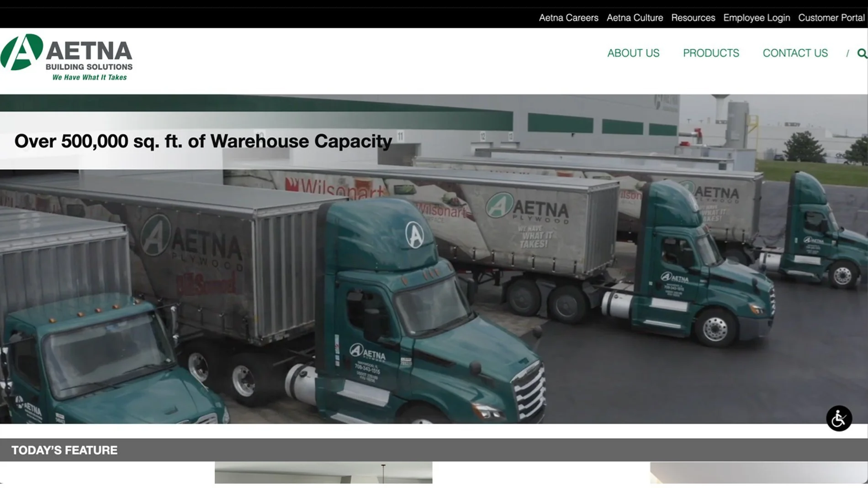Viewport: 868px width, 488px height.
Task: Click the 'We Have What It Takes' tagline
Action: pyautogui.click(x=90, y=78)
